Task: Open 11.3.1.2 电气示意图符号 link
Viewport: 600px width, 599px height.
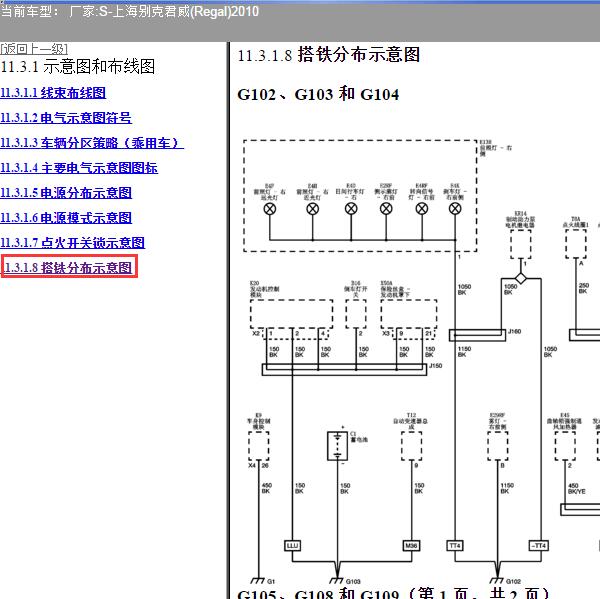Action: (x=66, y=118)
